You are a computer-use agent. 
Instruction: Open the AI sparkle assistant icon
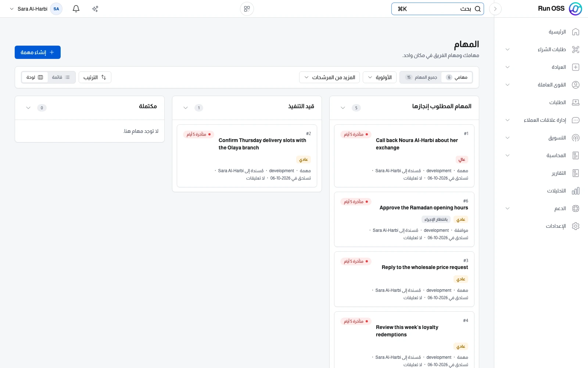coord(95,9)
